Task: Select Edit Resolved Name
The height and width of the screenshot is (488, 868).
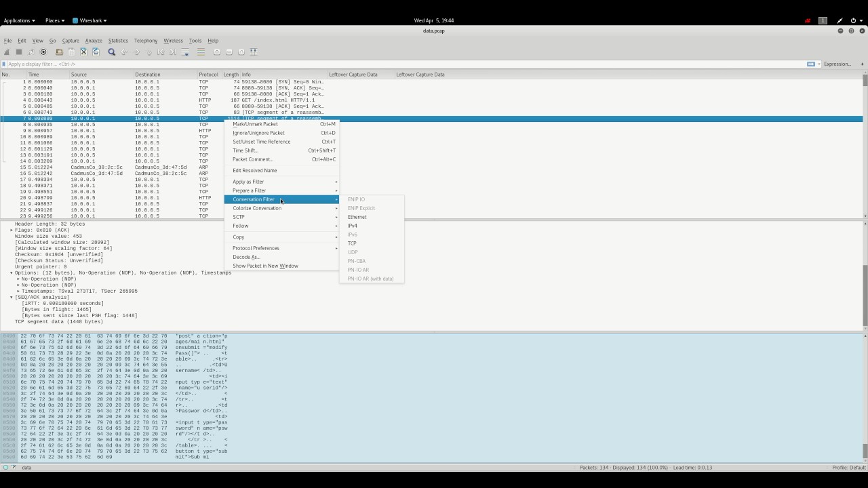Action: pos(281,170)
